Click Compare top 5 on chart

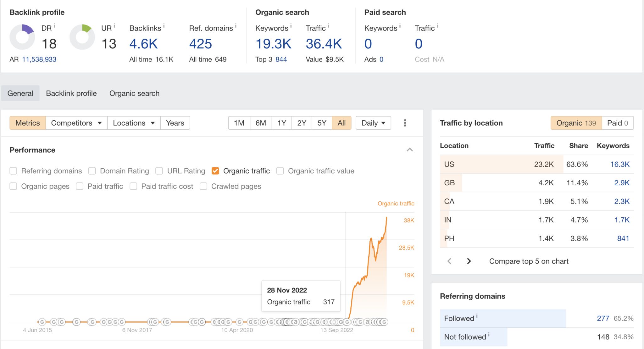(529, 261)
